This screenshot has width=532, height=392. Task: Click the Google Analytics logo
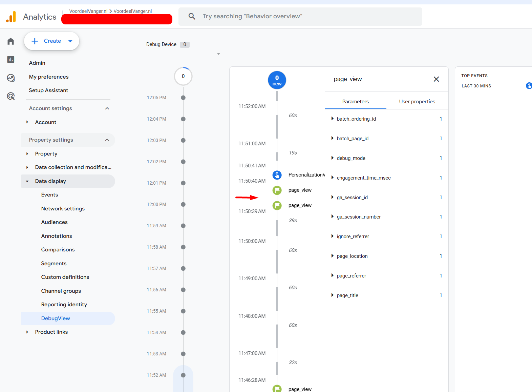pos(11,17)
